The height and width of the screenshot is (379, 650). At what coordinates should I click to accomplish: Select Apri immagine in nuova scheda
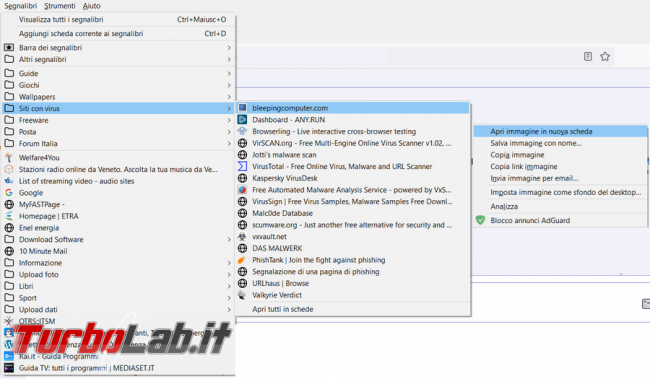coord(560,131)
